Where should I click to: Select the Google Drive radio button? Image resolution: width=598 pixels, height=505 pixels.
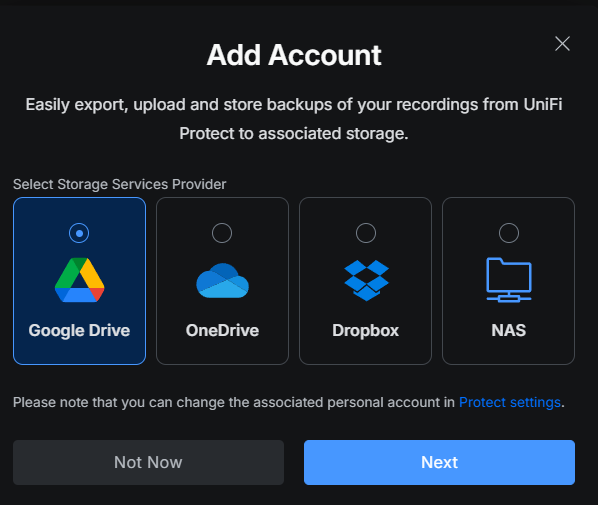click(79, 233)
